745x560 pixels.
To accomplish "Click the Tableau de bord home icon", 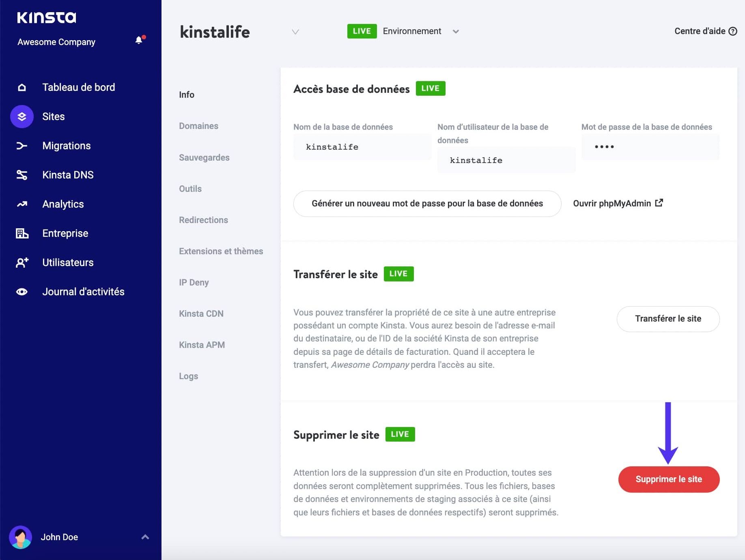I will tap(22, 87).
